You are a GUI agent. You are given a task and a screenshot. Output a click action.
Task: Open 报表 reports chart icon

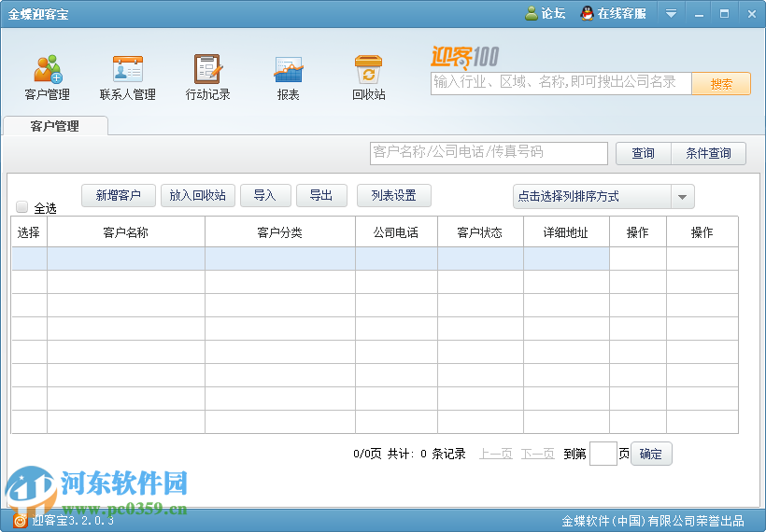289,69
